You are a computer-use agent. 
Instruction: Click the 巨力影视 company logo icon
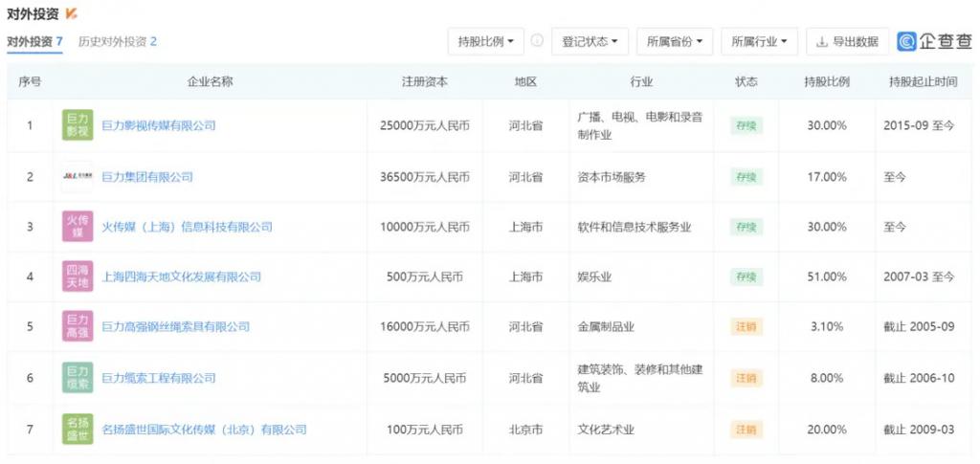pos(78,125)
